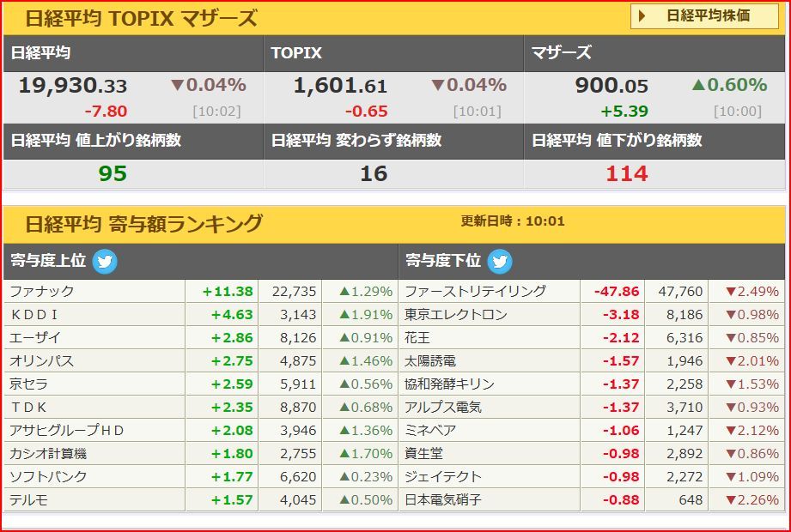Open ファーストリテイリング stock link

[x=475, y=292]
